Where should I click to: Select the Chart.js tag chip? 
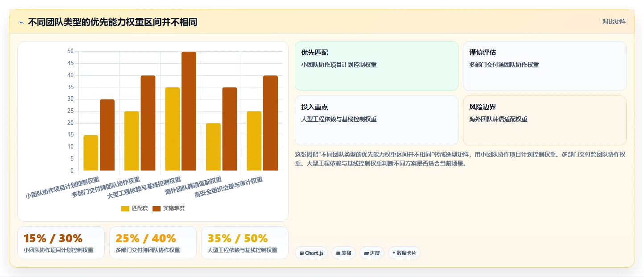(311, 253)
